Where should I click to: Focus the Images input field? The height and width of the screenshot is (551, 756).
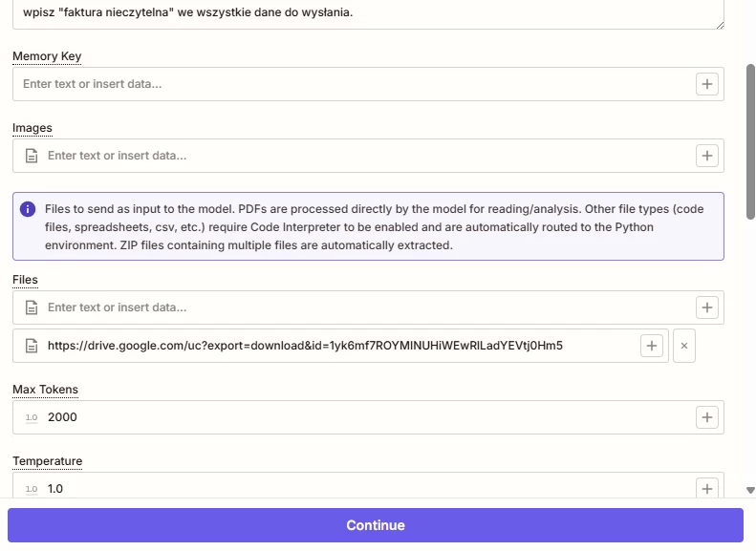pyautogui.click(x=368, y=156)
